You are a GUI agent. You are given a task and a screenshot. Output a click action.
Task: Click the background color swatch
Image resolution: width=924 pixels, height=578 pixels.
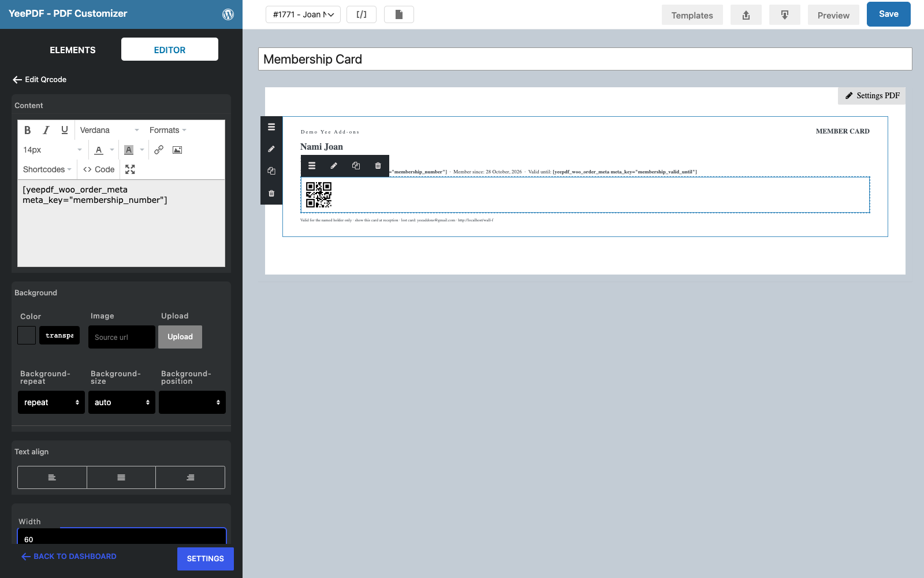(x=27, y=335)
